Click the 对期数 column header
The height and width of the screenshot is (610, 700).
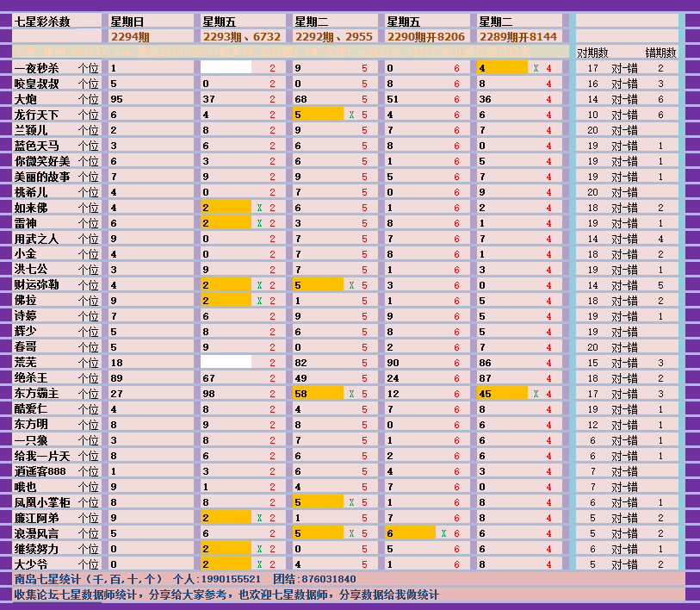point(592,53)
